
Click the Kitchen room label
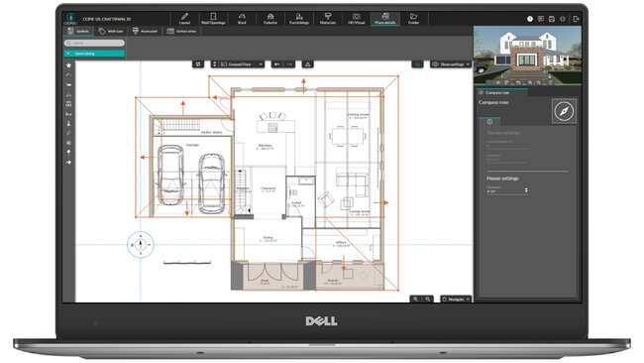(x=265, y=147)
